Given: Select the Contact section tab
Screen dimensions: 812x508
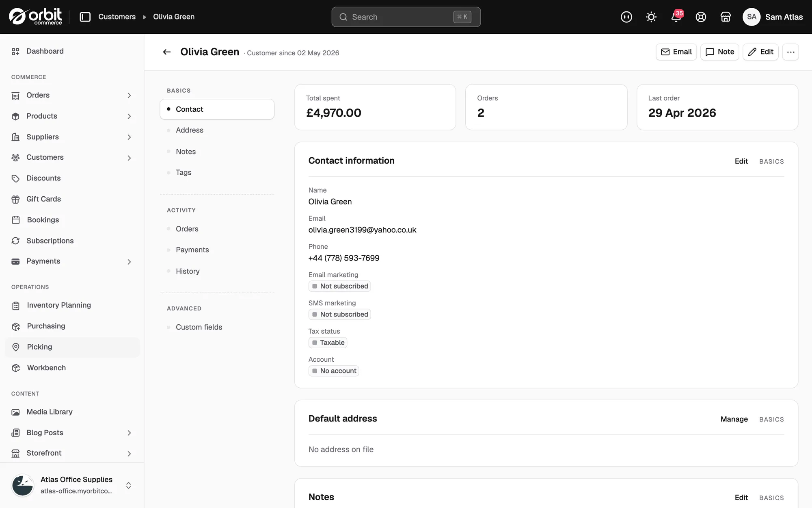Looking at the screenshot, I should [217, 109].
